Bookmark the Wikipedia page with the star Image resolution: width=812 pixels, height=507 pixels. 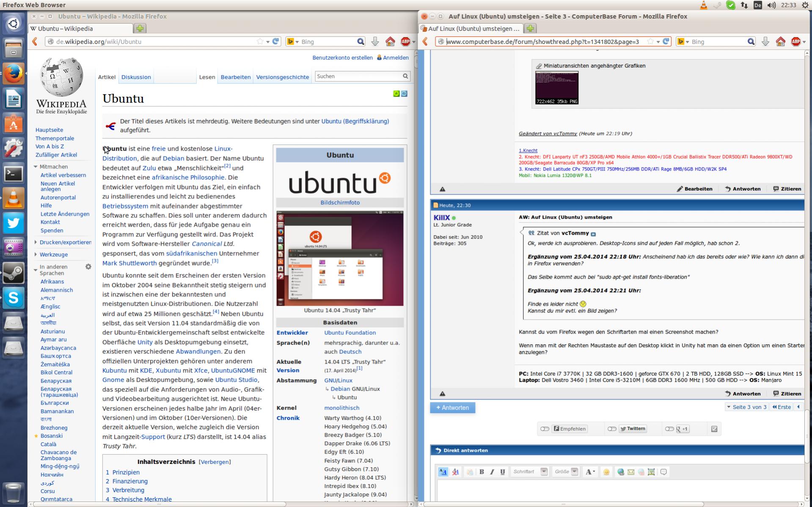pos(260,41)
